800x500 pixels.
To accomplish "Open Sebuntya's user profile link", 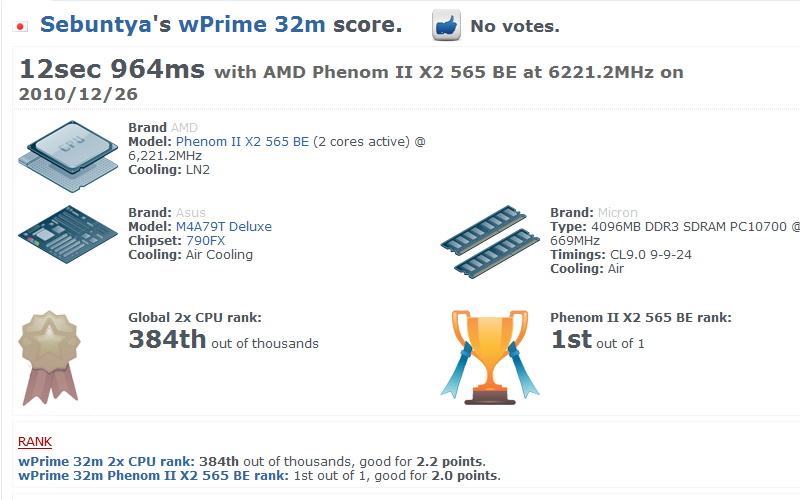I will [x=106, y=25].
